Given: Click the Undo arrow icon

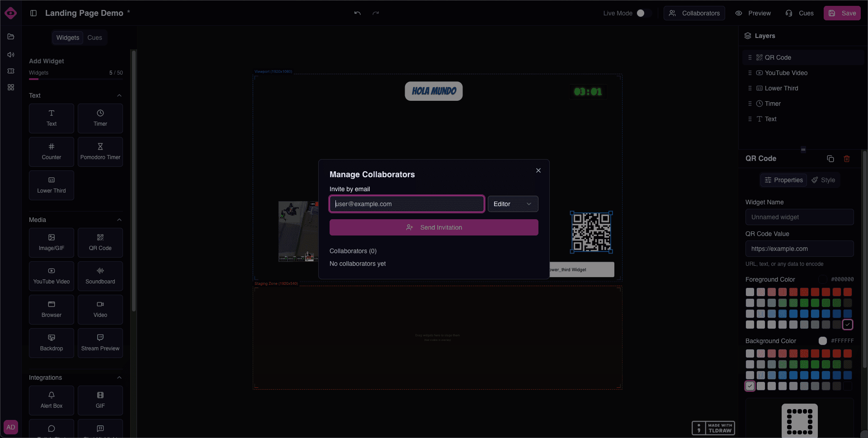Looking at the screenshot, I should pyautogui.click(x=357, y=13).
